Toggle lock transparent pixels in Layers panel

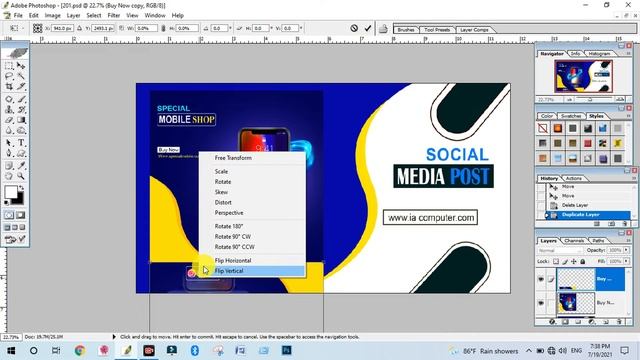tap(556, 261)
